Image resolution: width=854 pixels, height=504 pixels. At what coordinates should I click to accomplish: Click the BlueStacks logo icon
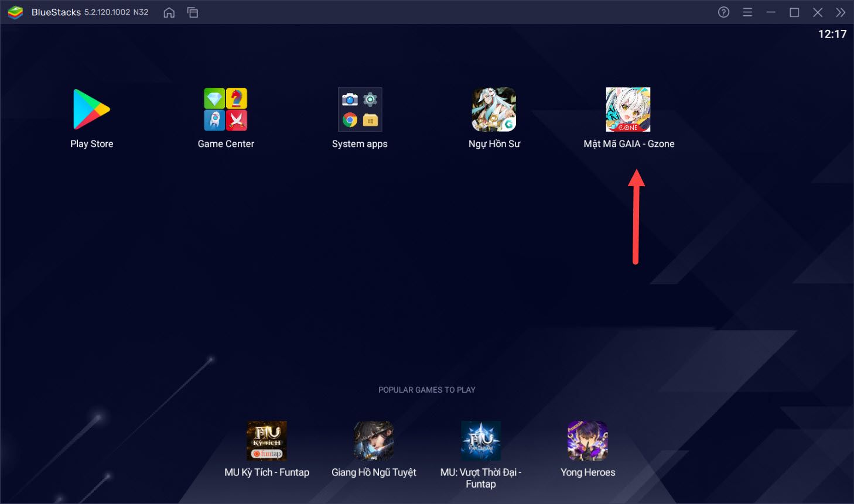tap(15, 12)
